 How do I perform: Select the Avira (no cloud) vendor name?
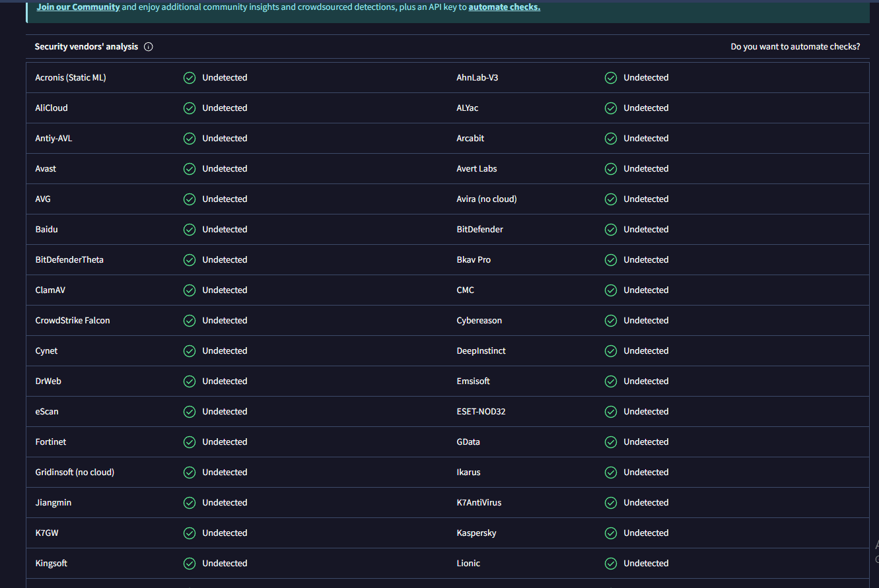coord(487,199)
